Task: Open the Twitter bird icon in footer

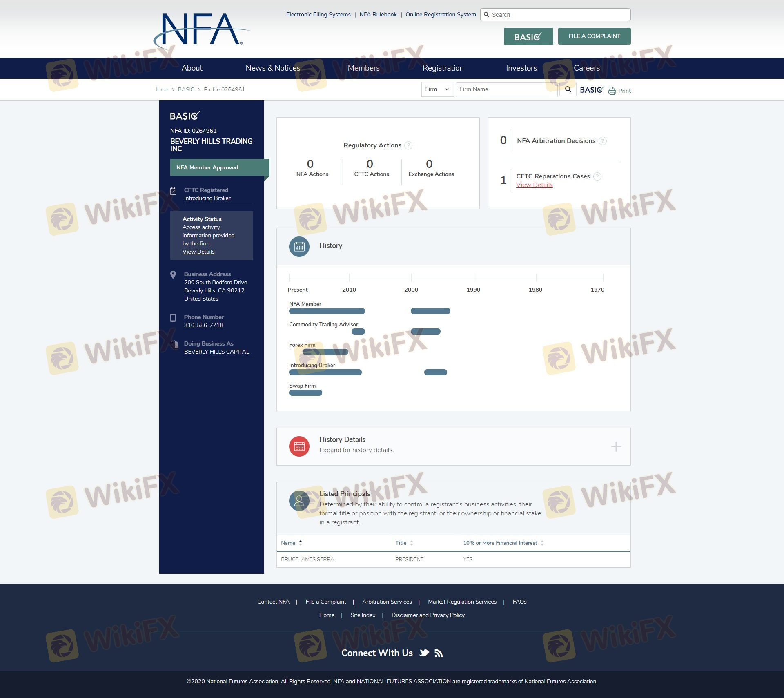Action: 424,653
